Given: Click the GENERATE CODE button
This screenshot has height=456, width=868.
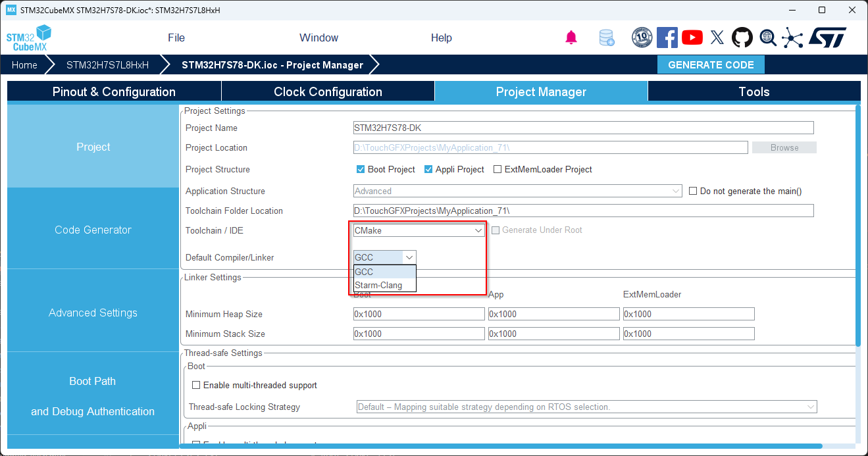Looking at the screenshot, I should (711, 64).
